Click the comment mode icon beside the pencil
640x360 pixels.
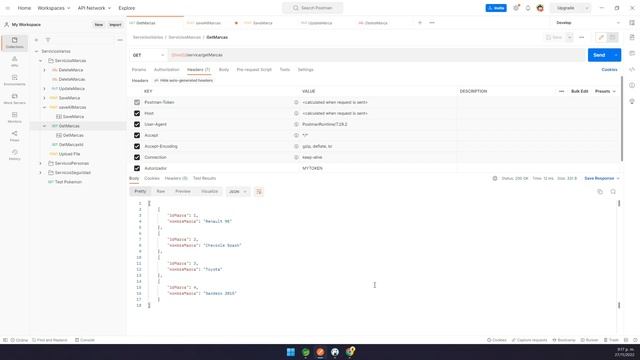[612, 37]
